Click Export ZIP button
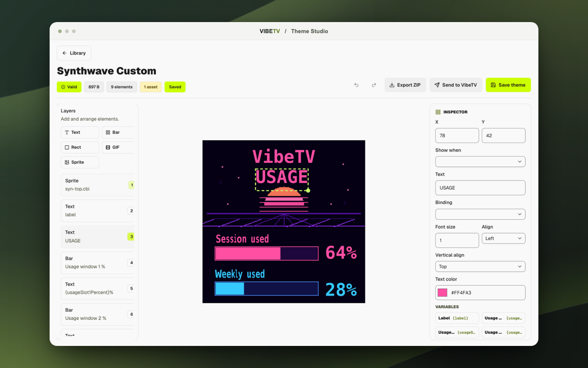The image size is (588, 368). (x=405, y=85)
